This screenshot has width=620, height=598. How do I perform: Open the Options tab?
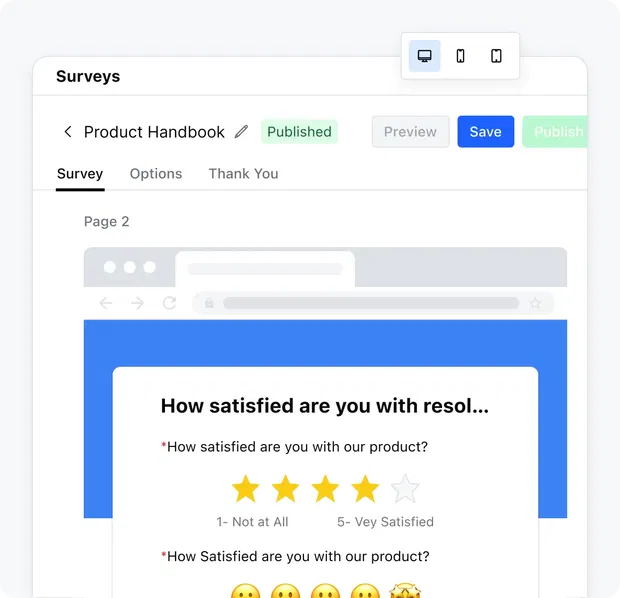tap(156, 174)
